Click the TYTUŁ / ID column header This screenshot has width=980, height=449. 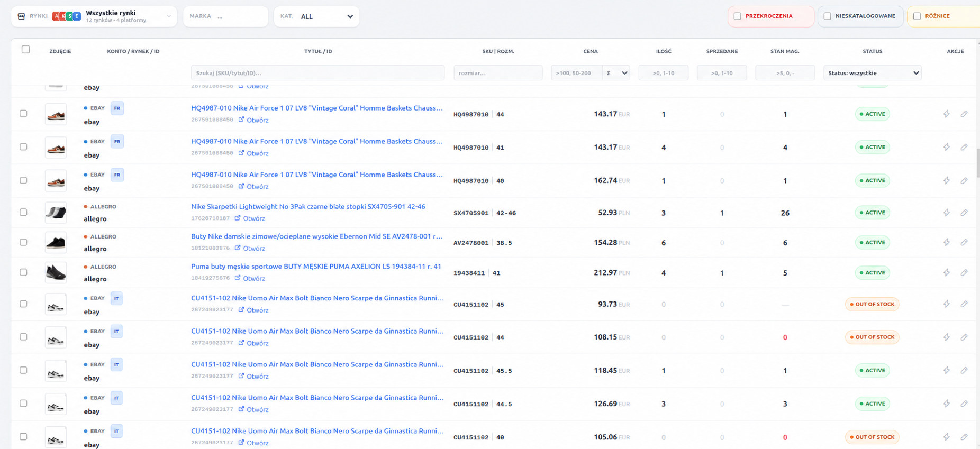(x=318, y=51)
